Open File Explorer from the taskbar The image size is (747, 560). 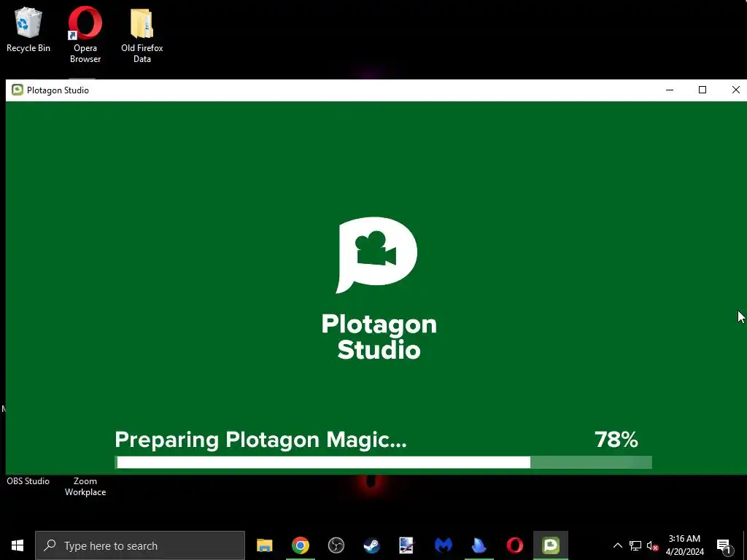coord(264,545)
